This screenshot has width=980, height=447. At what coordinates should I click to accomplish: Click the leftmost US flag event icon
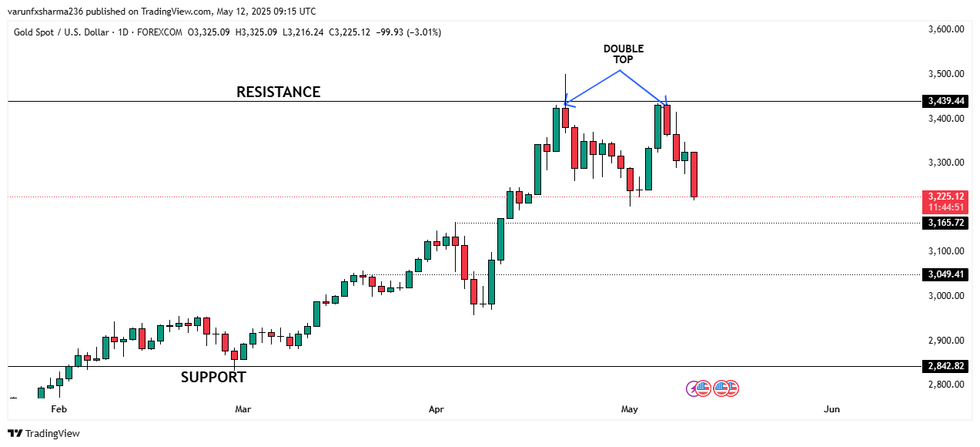tap(704, 388)
